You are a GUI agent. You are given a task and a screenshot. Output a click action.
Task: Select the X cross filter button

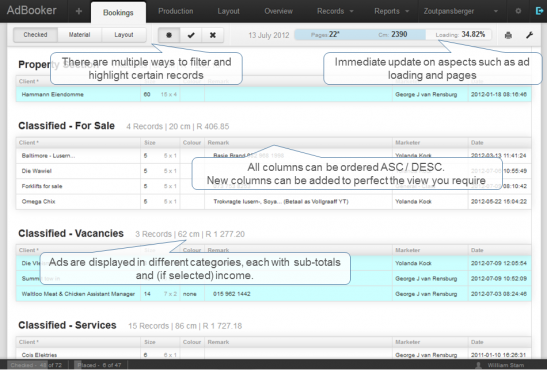pyautogui.click(x=212, y=35)
